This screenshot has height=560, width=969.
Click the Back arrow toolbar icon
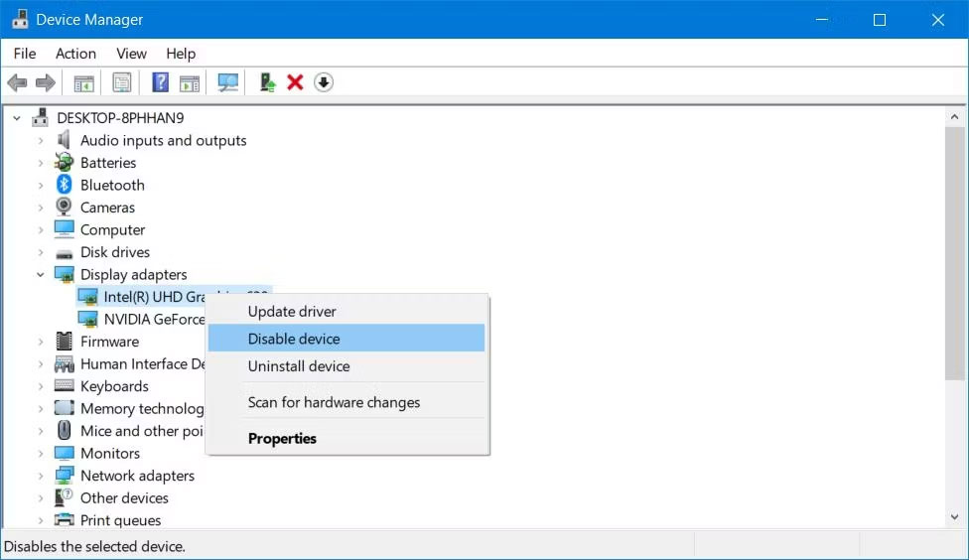[x=17, y=82]
